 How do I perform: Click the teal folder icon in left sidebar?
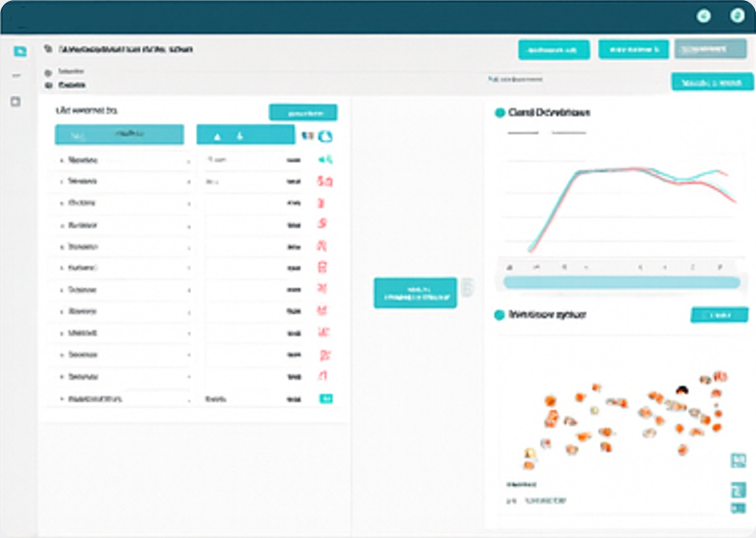pyautogui.click(x=18, y=50)
